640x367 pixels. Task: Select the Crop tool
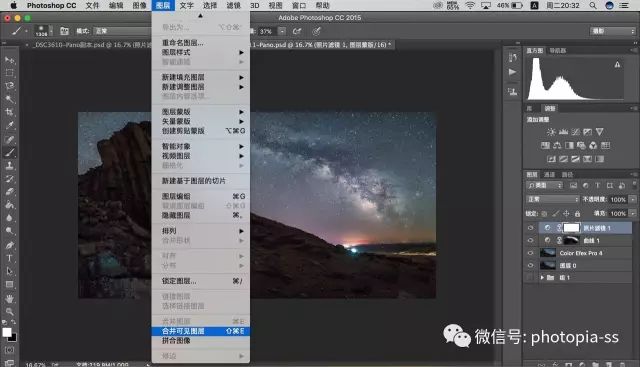coord(9,112)
